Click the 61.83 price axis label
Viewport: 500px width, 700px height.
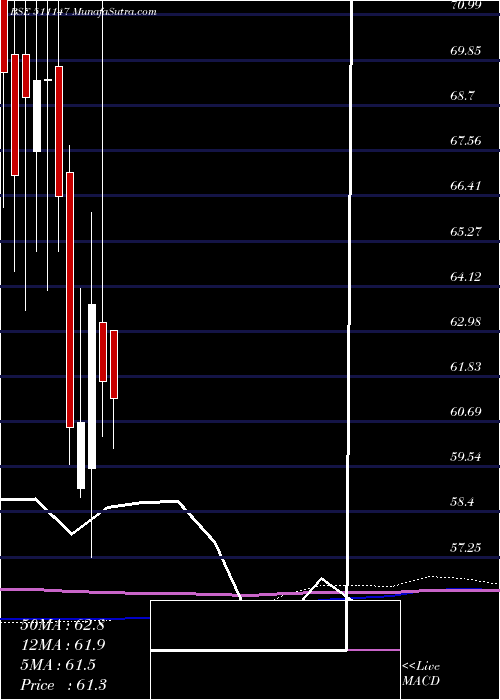tap(466, 367)
